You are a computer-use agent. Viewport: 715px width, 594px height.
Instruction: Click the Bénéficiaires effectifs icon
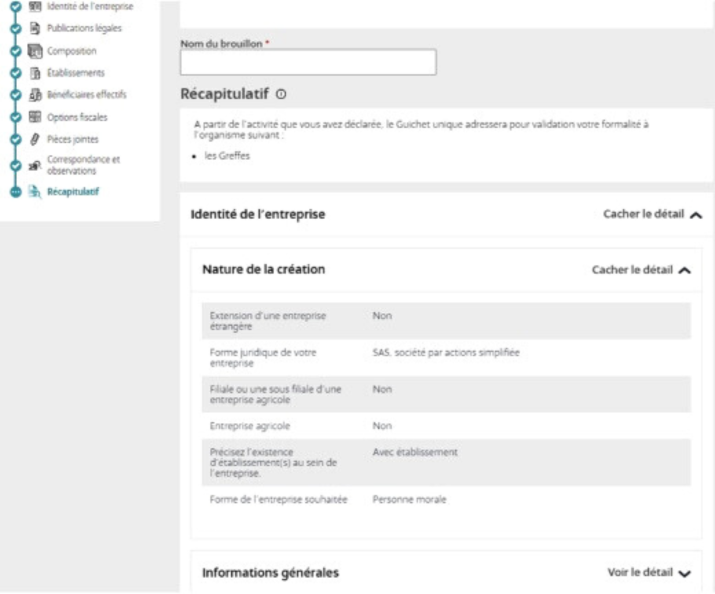[35, 95]
